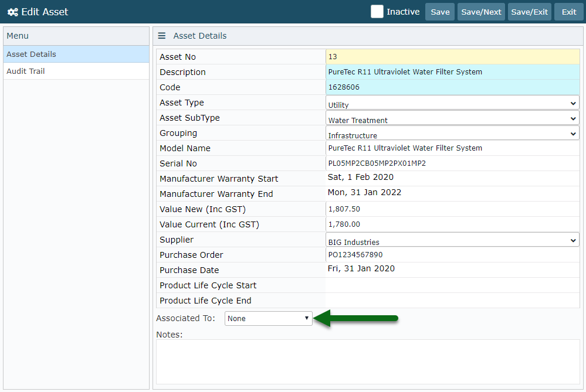Click the Description input field

453,72
